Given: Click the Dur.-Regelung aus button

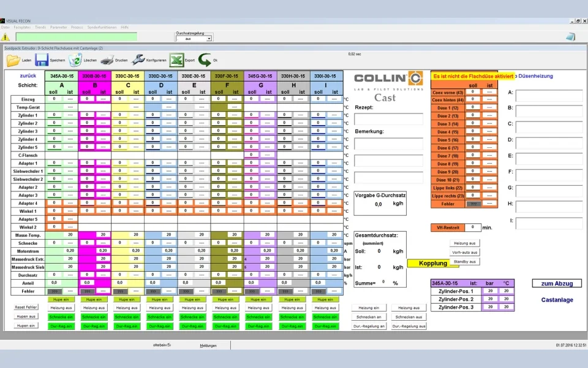Looking at the screenshot, I should tap(409, 326).
